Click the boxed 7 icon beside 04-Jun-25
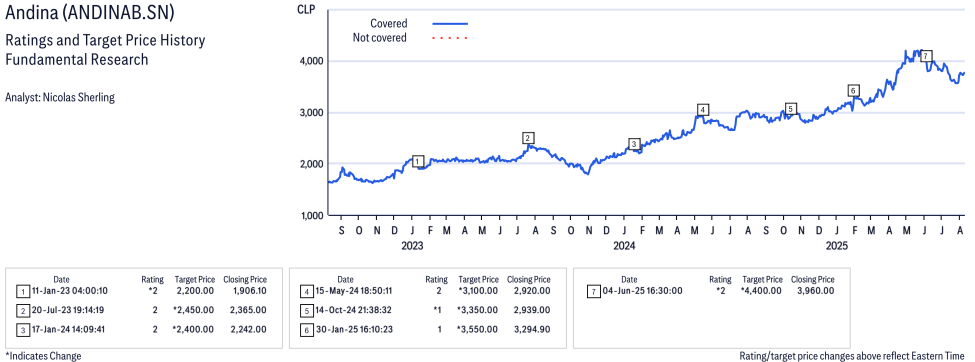Viewport: 975px width, 362px height. (591, 290)
